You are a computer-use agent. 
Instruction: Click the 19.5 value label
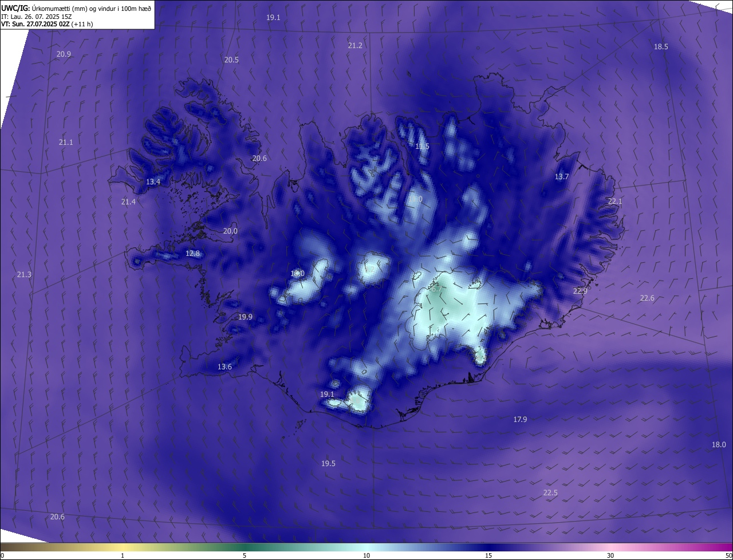point(328,463)
